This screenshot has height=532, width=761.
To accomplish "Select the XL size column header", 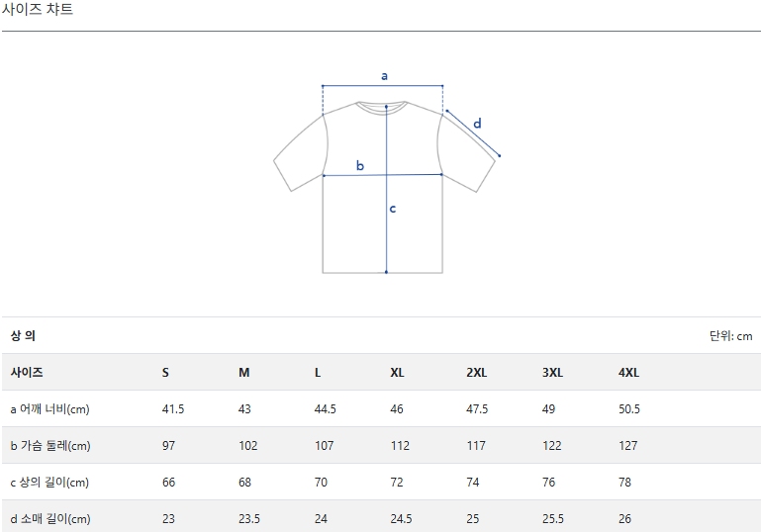I will pyautogui.click(x=397, y=373).
